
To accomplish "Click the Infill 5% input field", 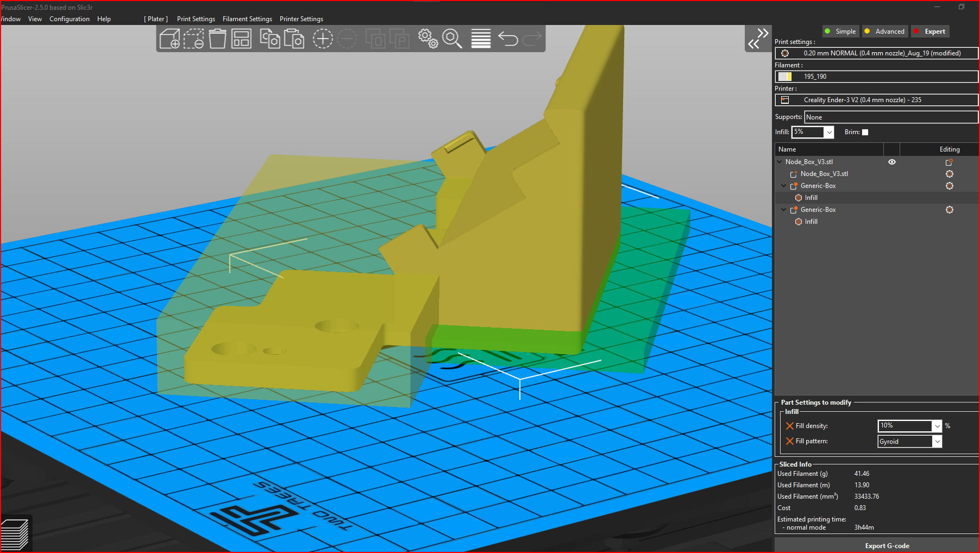I will pos(808,132).
